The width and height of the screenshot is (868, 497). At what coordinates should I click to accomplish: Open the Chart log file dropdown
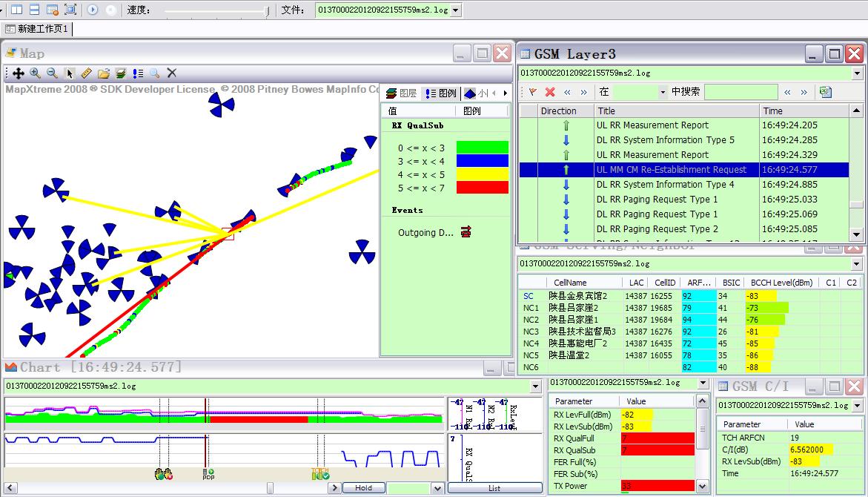click(x=536, y=386)
